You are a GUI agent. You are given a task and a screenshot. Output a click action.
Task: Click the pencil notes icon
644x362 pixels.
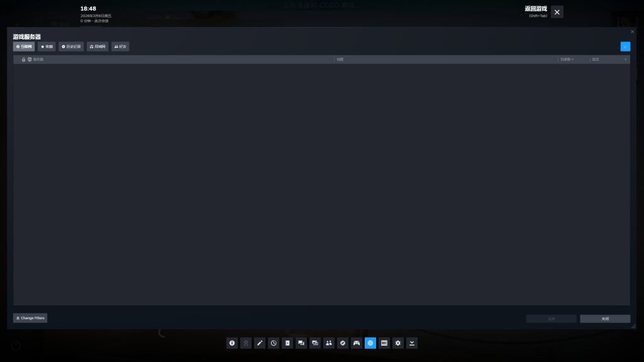260,343
